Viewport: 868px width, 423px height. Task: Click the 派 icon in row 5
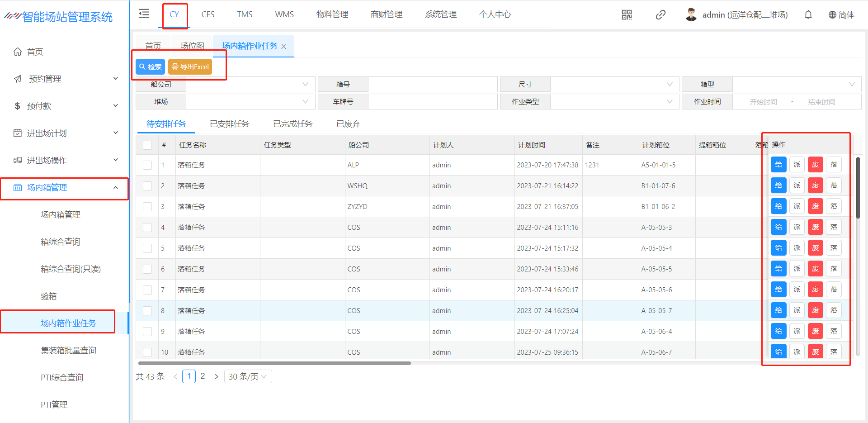tap(797, 248)
